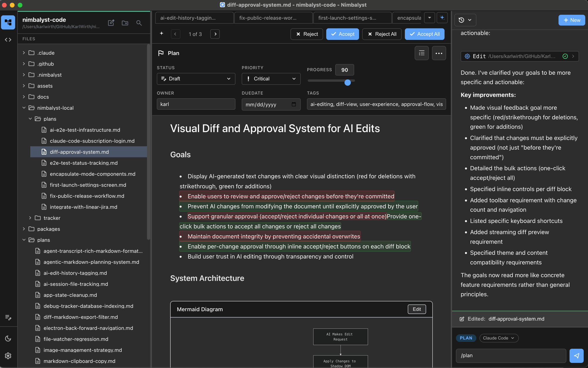Expand the Claude Code model selector
Screen dimensions: 588x368
point(499,338)
